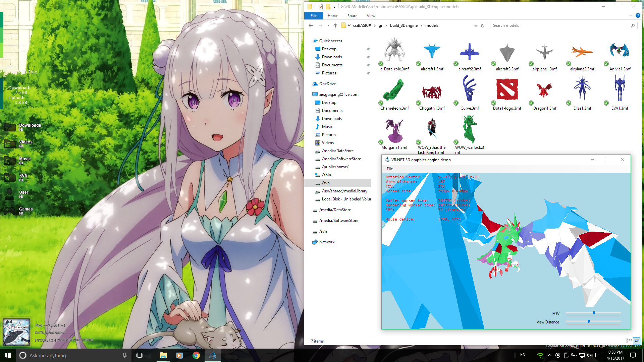Open File menu in 3D engine demo
The width and height of the screenshot is (644, 362).
click(389, 169)
